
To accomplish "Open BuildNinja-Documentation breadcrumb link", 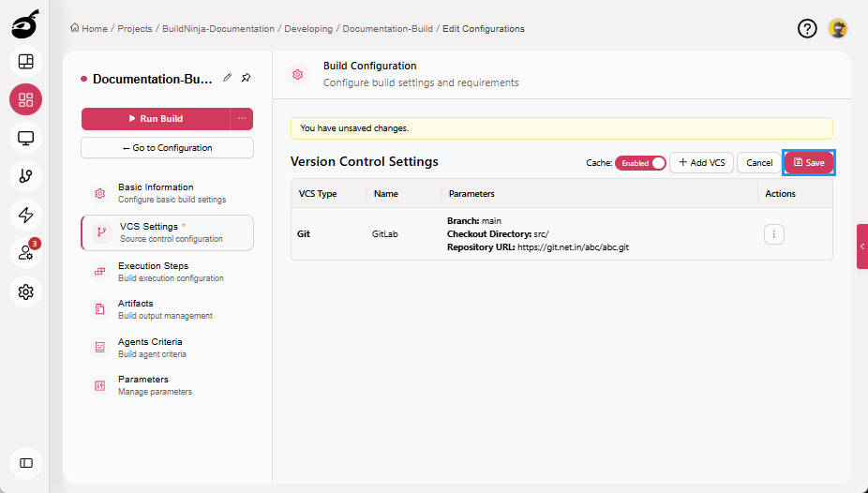I will (218, 29).
